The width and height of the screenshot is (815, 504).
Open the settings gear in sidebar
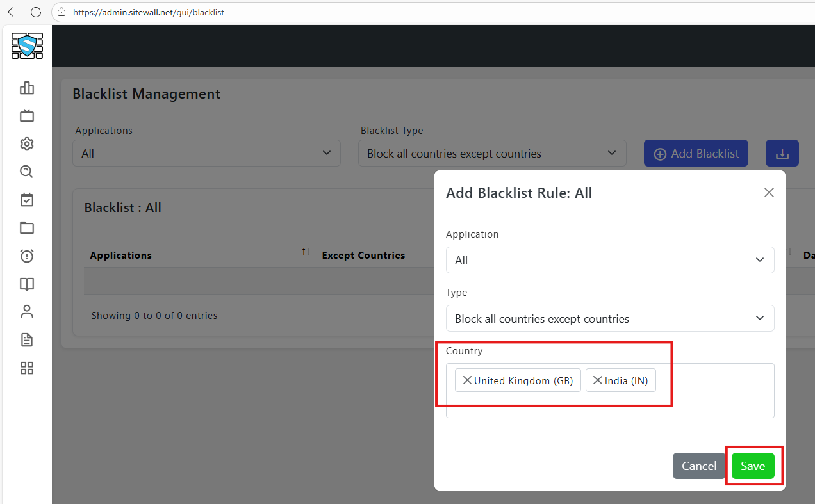click(26, 143)
